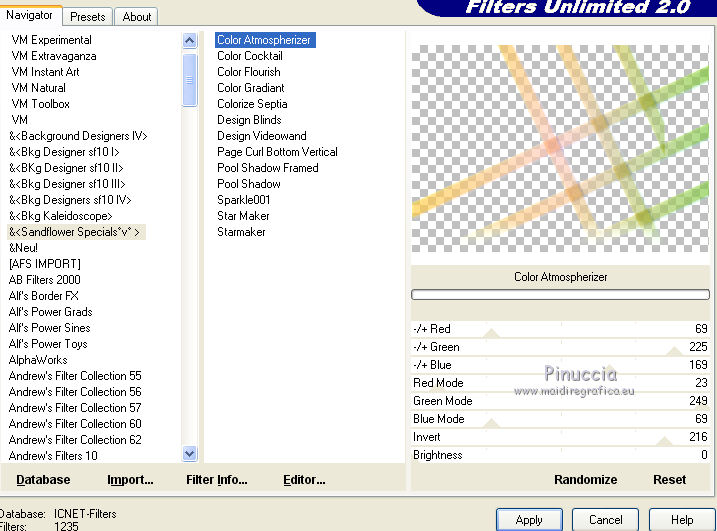
Task: Select the Sparkle001 filter
Action: coord(243,200)
